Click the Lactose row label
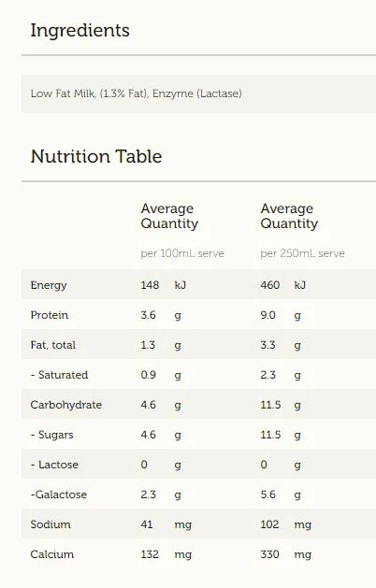Viewport: 376px width, 588px height. [54, 465]
